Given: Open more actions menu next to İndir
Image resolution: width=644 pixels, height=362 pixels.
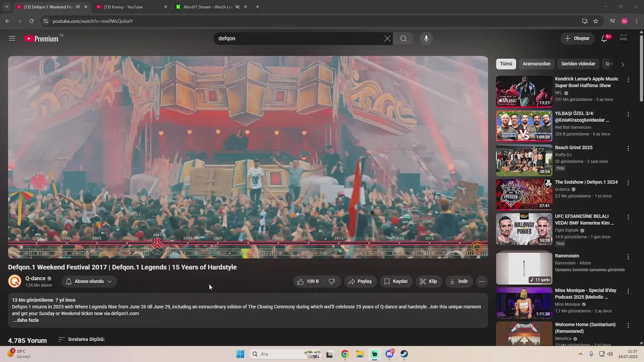Looking at the screenshot, I should tap(481, 282).
